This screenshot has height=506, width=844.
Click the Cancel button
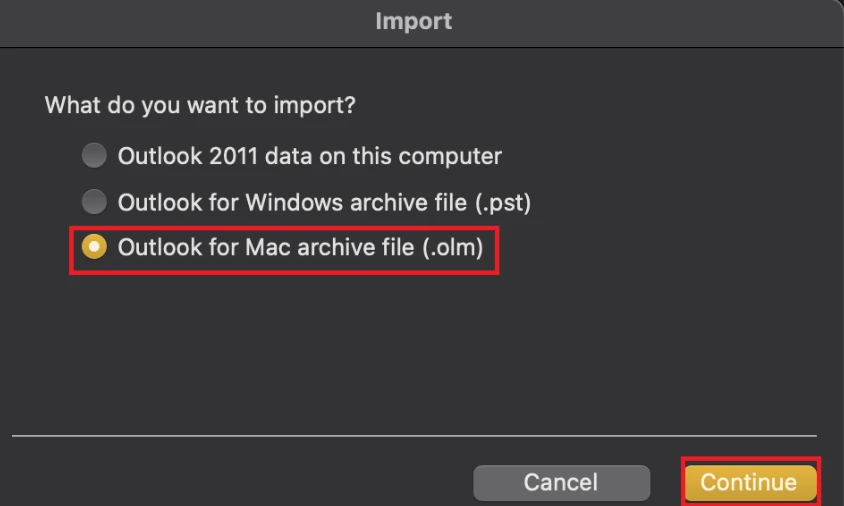point(561,482)
